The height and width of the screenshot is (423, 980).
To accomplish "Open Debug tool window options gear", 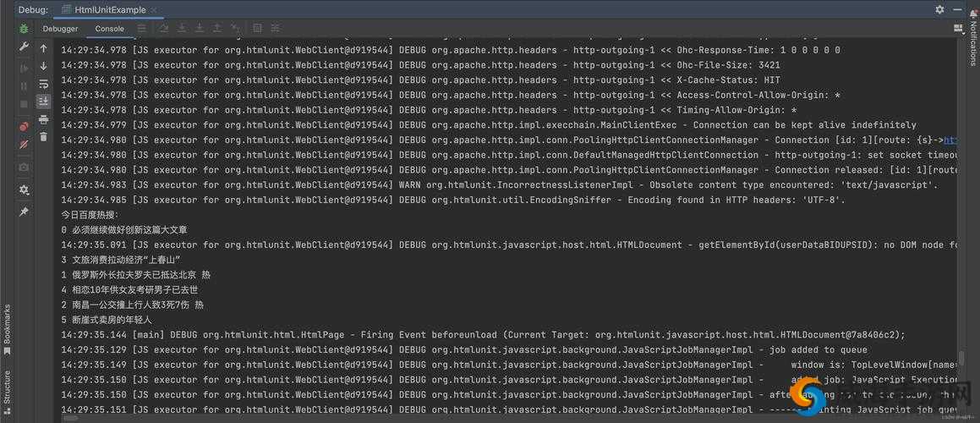I will point(939,9).
